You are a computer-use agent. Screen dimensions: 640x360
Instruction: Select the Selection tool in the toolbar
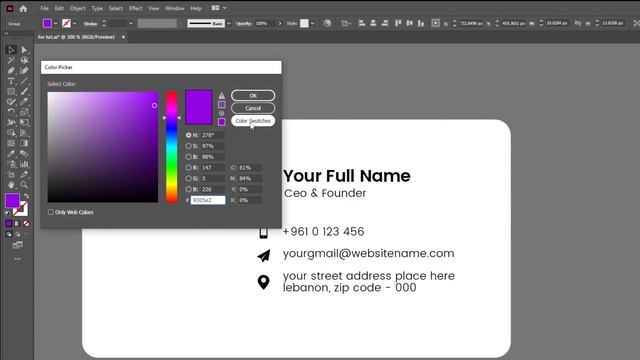[11, 50]
